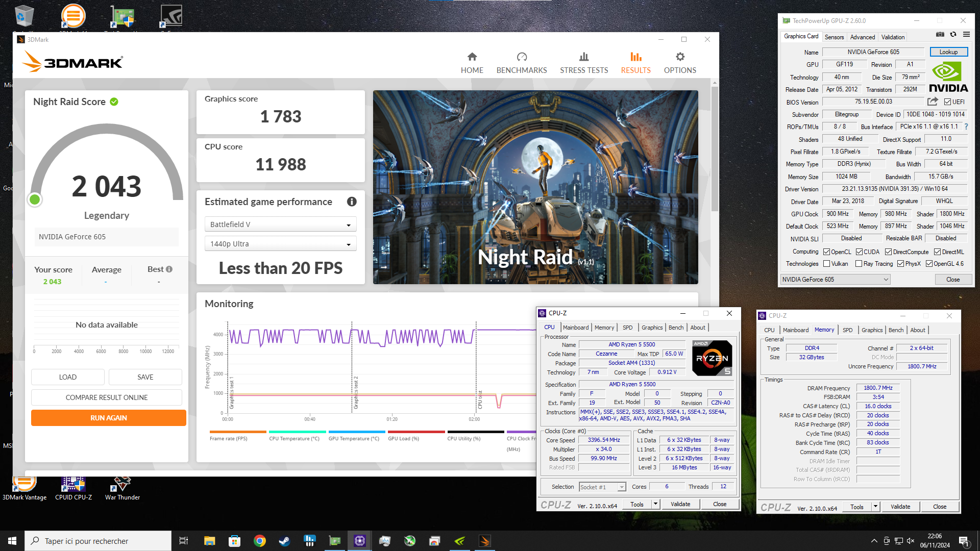Viewport: 980px width, 551px height.
Task: Open the notification center icon
Action: click(964, 541)
